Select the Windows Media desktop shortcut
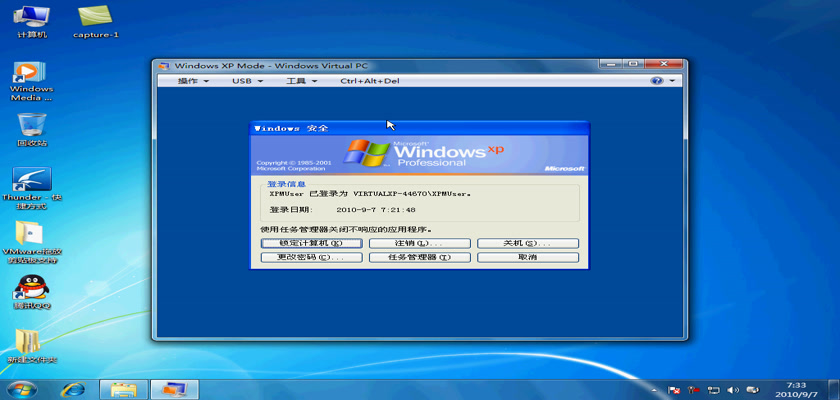840x400 pixels. 31,78
